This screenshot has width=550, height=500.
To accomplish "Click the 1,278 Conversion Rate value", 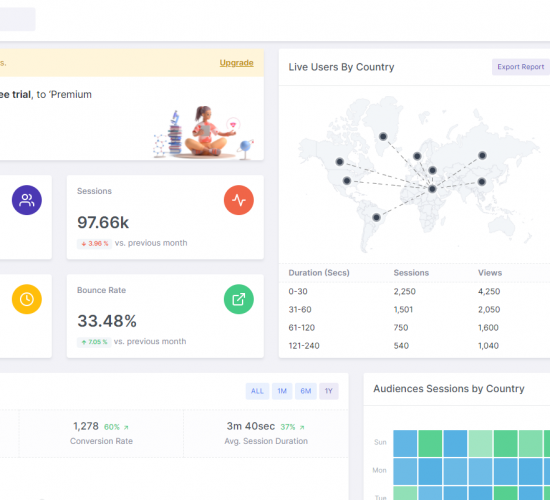I will pyautogui.click(x=86, y=426).
